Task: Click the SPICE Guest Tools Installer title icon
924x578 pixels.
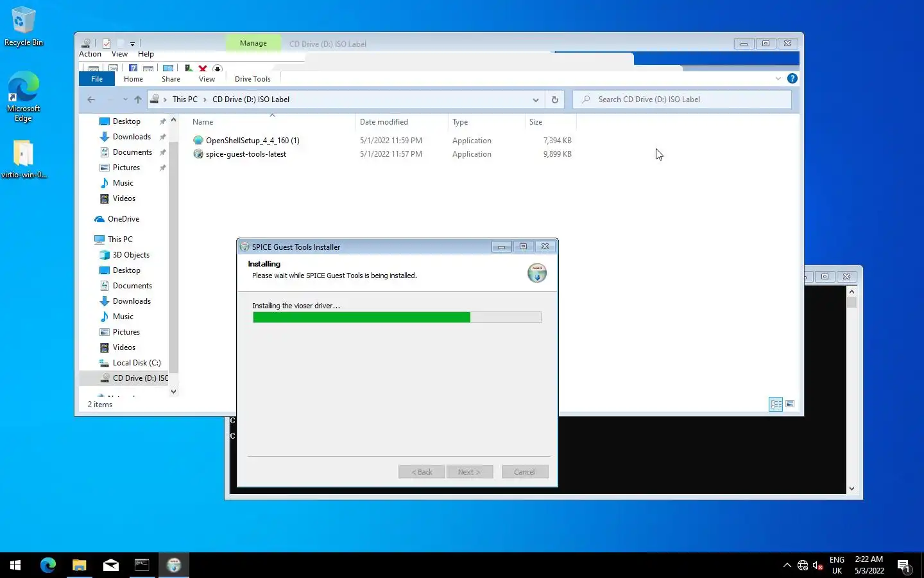Action: click(244, 247)
